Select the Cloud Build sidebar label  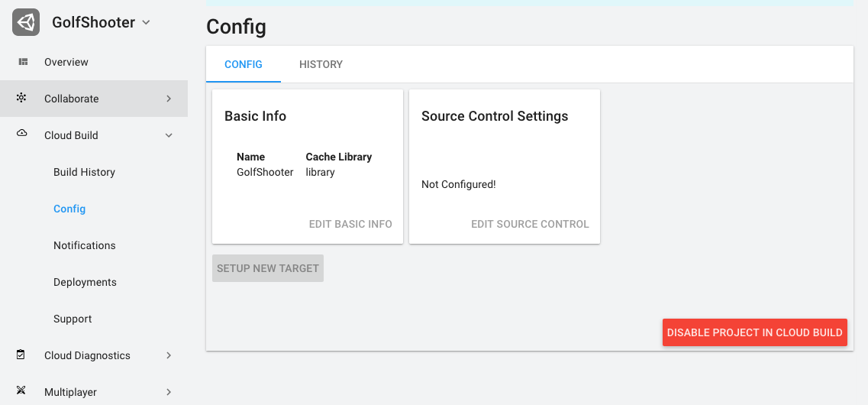click(71, 135)
